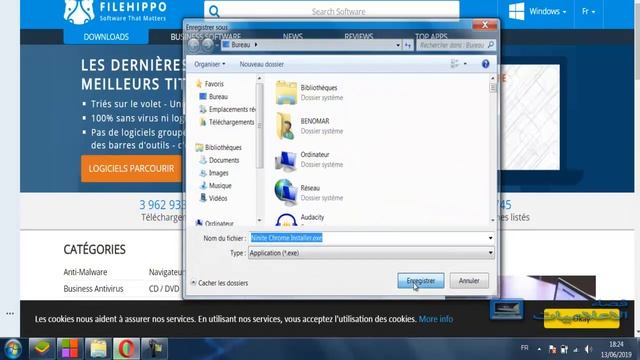
Task: Click the refresh icon beside address bar
Action: [408, 45]
